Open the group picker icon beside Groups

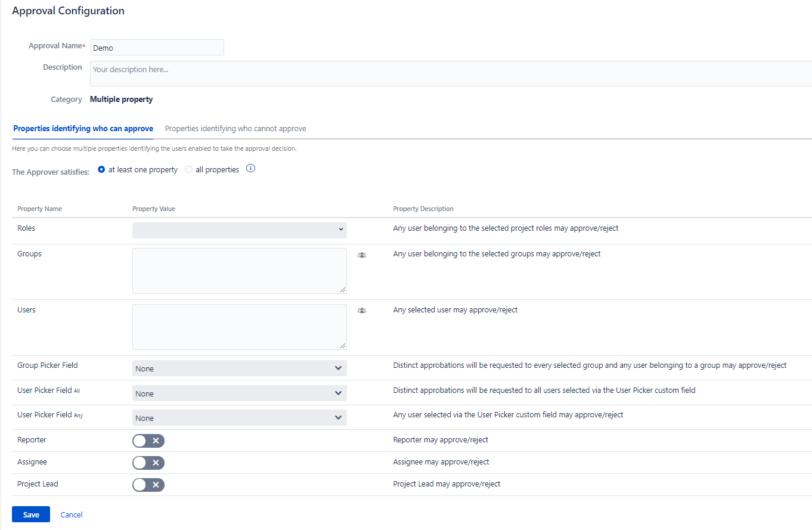tap(362, 255)
